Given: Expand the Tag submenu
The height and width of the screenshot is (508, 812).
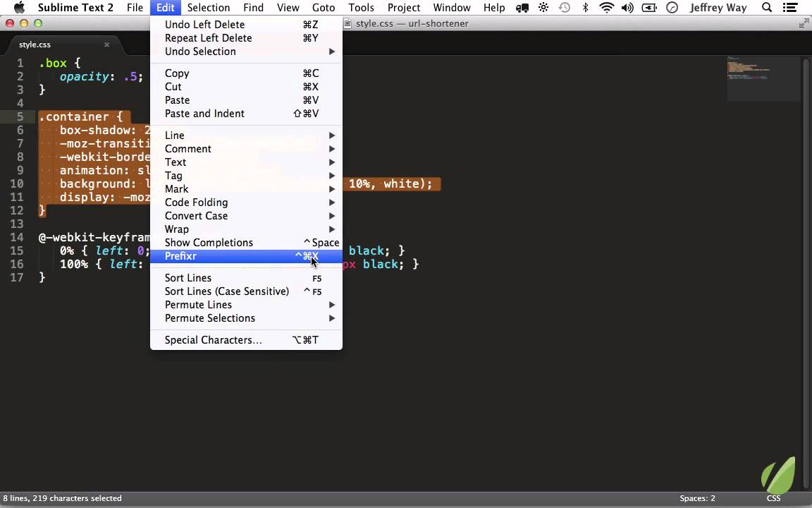Looking at the screenshot, I should click(246, 176).
